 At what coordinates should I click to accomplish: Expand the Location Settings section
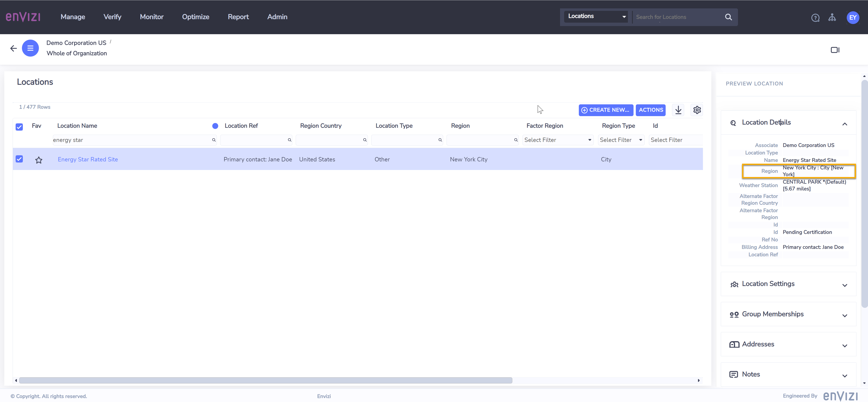point(844,285)
